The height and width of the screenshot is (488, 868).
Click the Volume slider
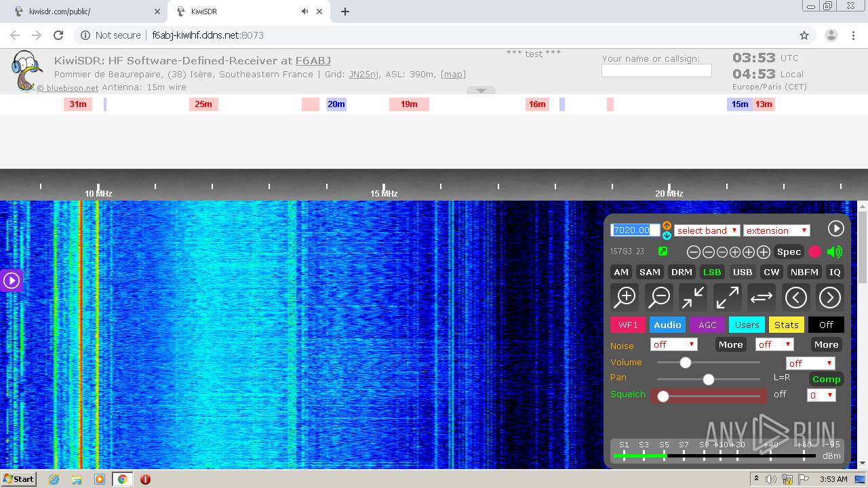tap(708, 363)
